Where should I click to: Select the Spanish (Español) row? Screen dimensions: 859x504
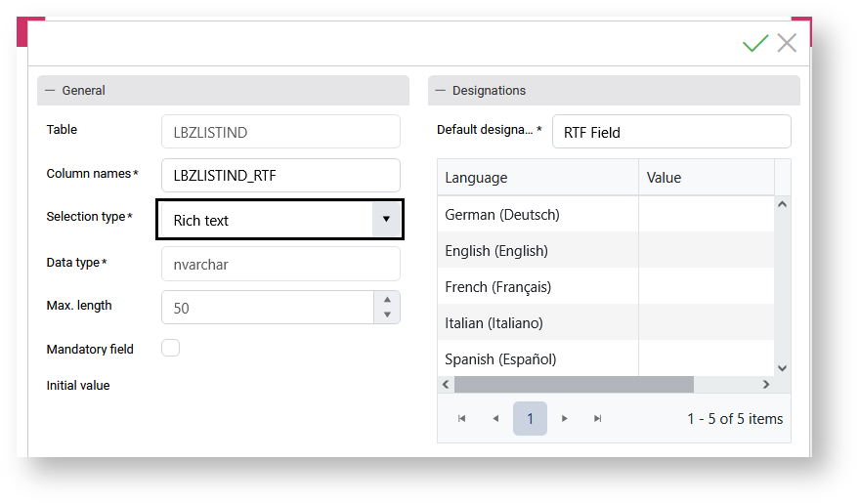605,358
